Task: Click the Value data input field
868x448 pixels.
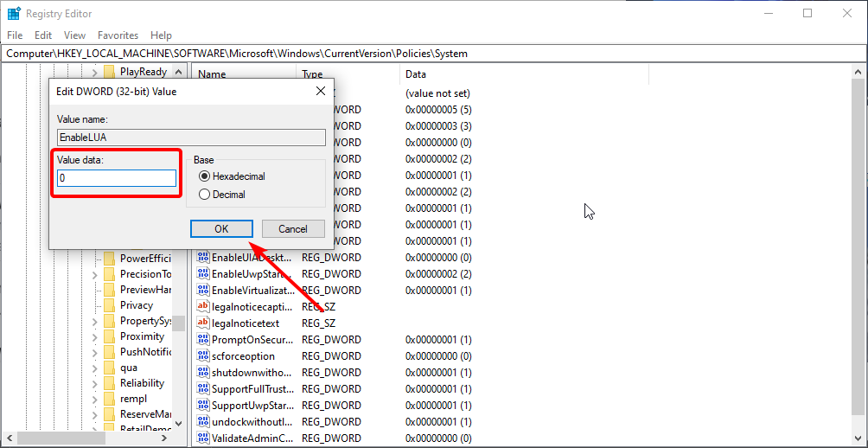Action: click(116, 178)
